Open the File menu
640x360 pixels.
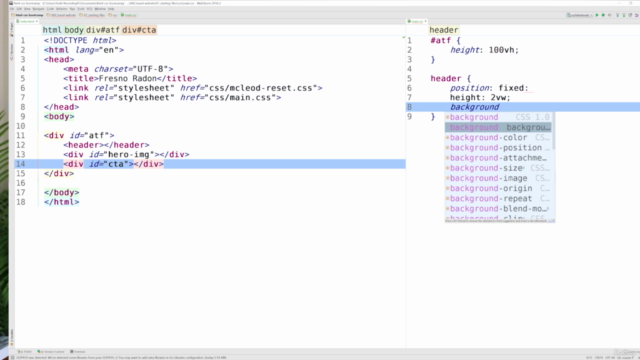12,9
